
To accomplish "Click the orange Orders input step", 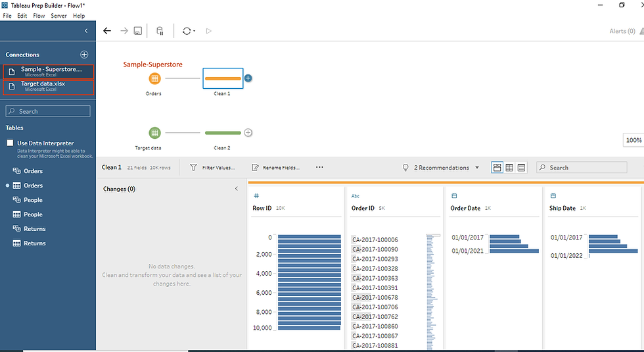I will (x=154, y=78).
